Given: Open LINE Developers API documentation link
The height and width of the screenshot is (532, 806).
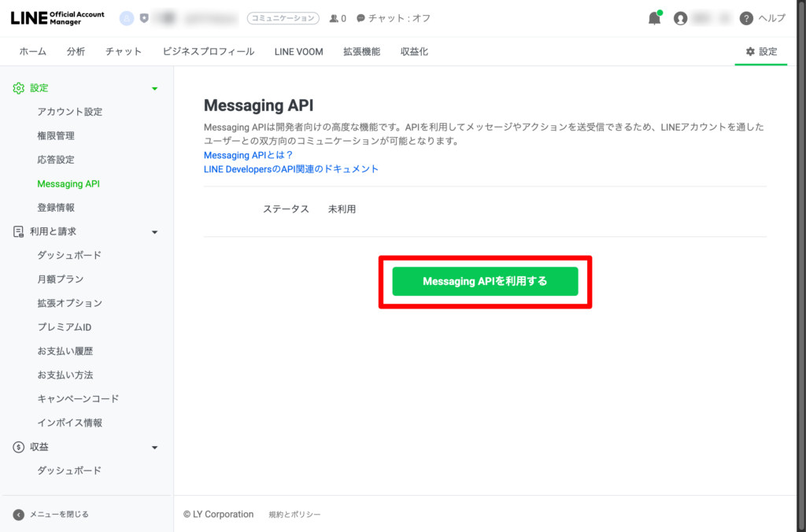Looking at the screenshot, I should point(290,169).
